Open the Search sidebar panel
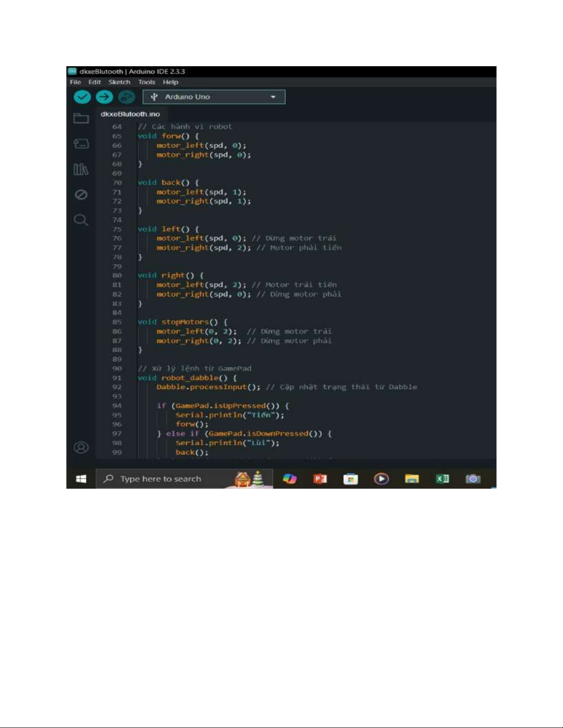The image size is (563, 728). point(81,220)
